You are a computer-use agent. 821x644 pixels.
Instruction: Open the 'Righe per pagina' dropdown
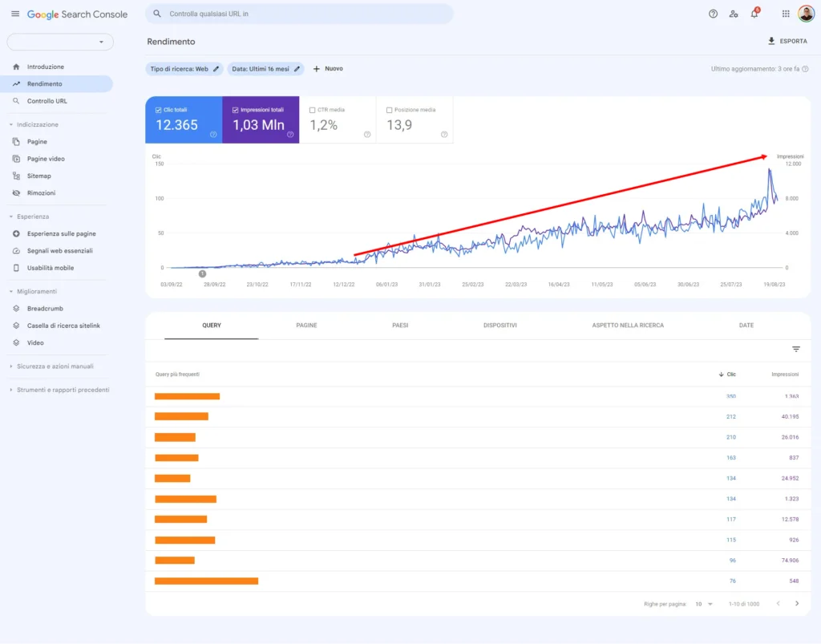703,602
